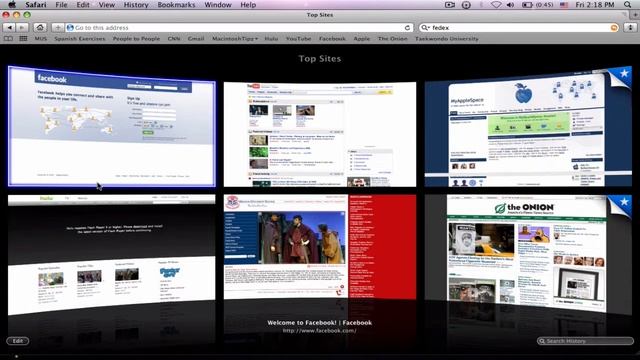Reload the page with the refresh icon

tap(407, 28)
